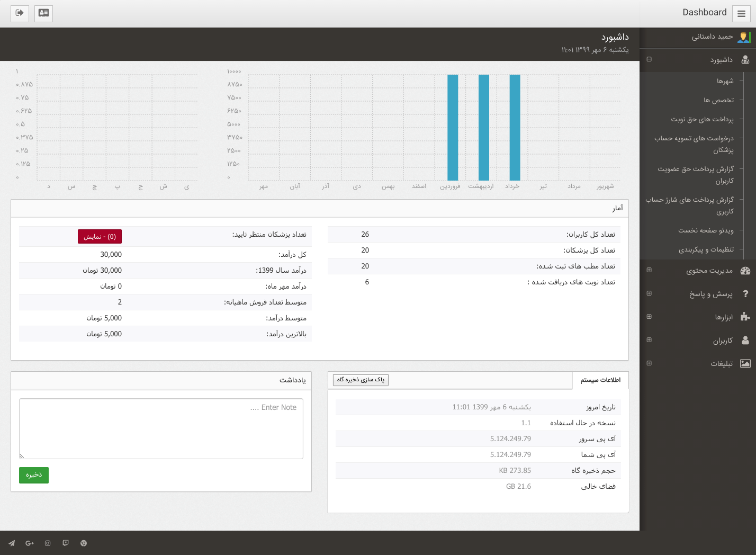Open the Instagram footer icon
This screenshot has height=555, width=756.
point(48,543)
